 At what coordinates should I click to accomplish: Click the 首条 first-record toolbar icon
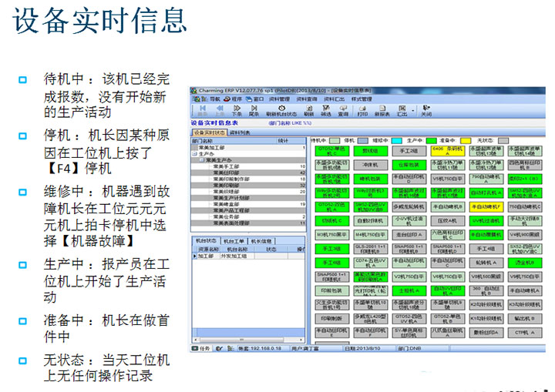[203, 110]
